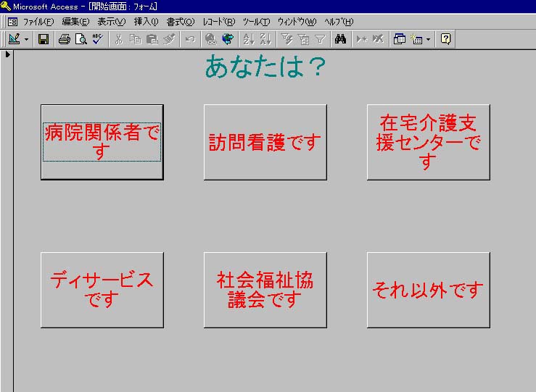Choose 病院関係者です button
This screenshot has height=392, width=536.
click(x=102, y=142)
